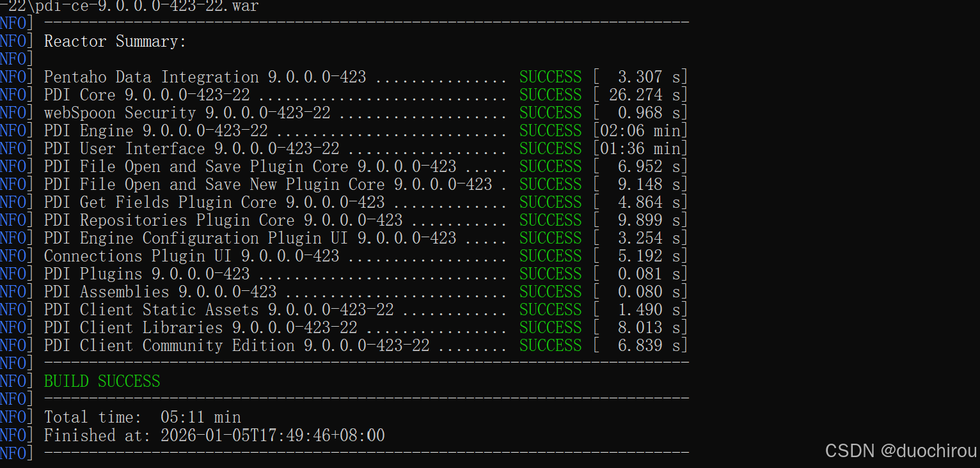980x468 pixels.
Task: Select the 'Pentaho Data Integration 9.0.0.0-423' line
Action: [x=205, y=77]
